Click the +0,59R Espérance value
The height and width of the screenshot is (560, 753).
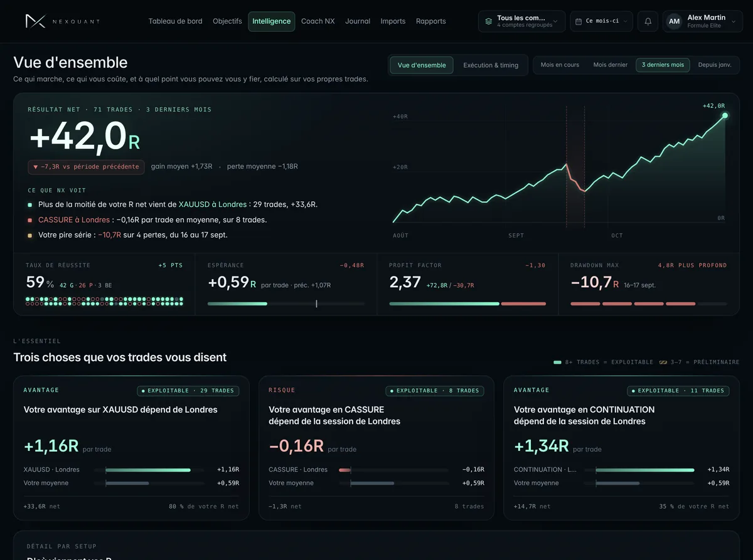(x=232, y=282)
